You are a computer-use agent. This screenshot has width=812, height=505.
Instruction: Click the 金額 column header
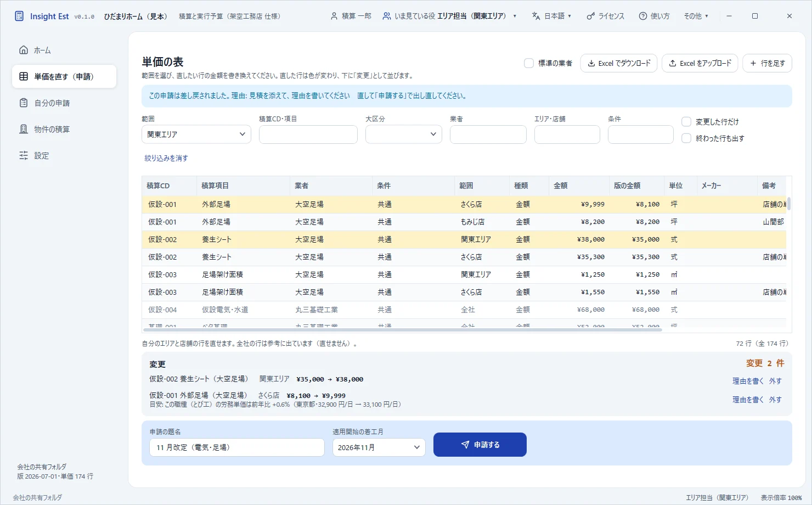(x=579, y=186)
